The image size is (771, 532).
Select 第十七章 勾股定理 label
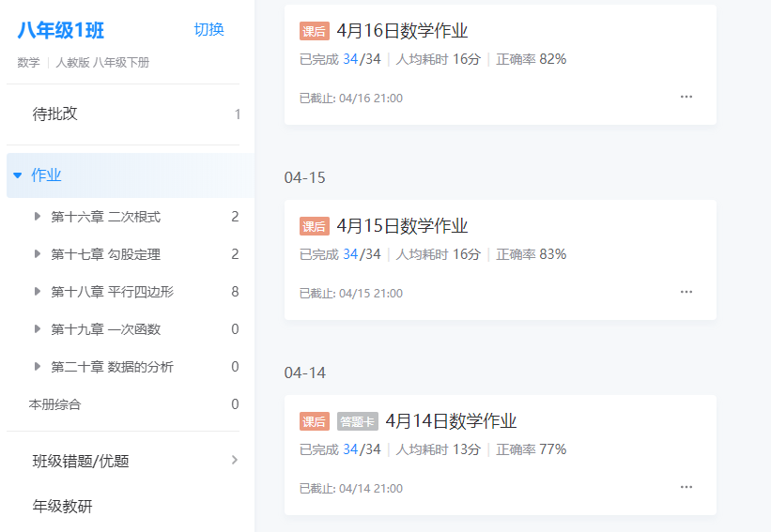pyautogui.click(x=106, y=254)
